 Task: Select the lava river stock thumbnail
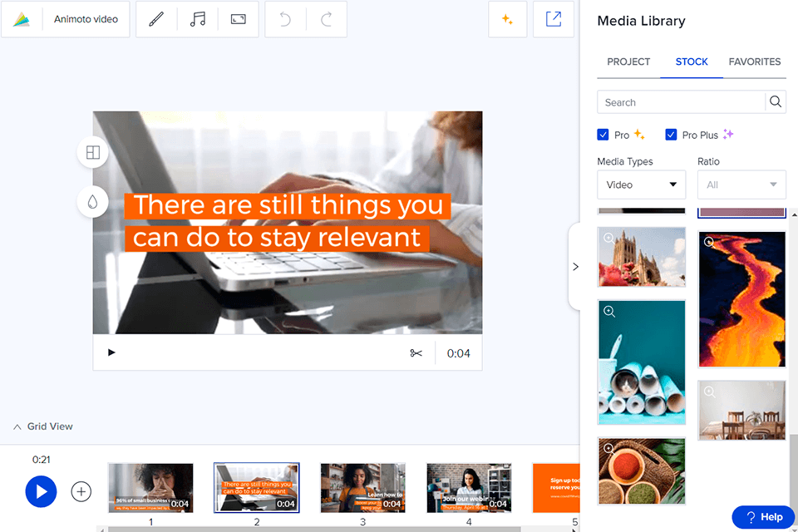741,299
